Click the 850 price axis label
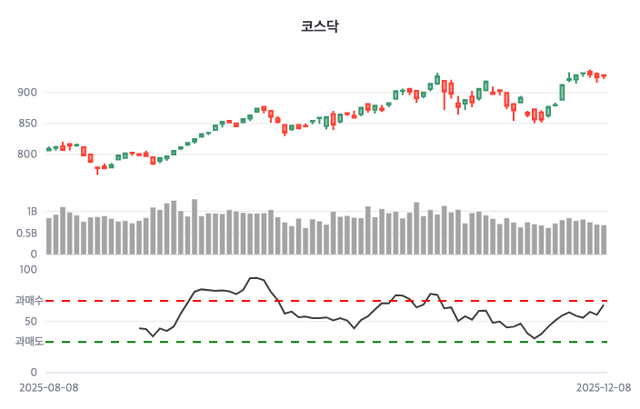 pyautogui.click(x=25, y=124)
